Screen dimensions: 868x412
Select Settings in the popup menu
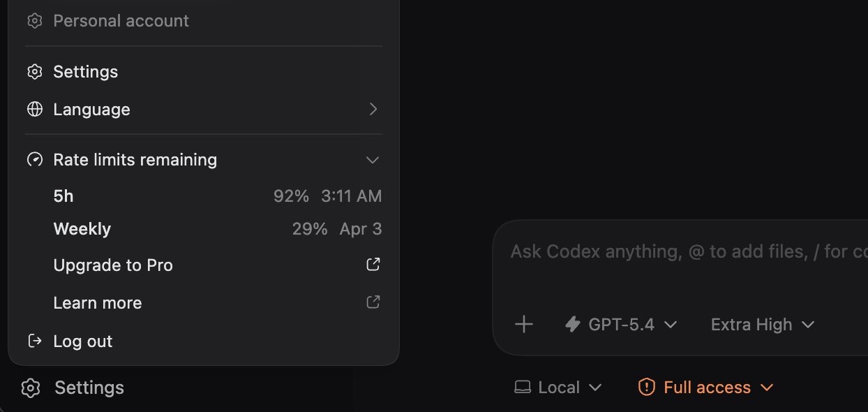click(85, 72)
